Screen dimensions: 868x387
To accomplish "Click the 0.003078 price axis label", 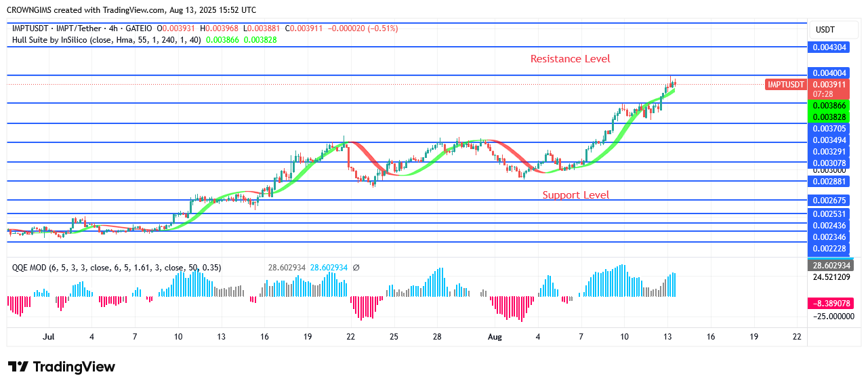I will tap(830, 163).
